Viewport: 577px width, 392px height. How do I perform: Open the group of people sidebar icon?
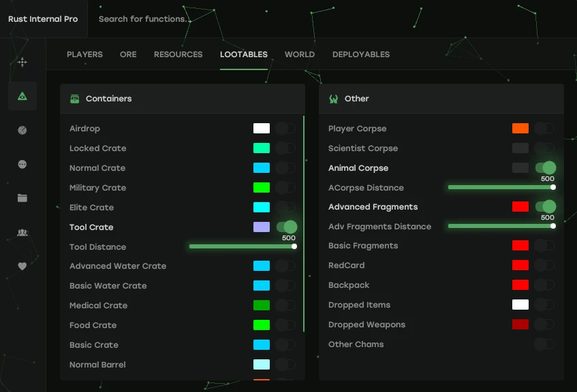pyautogui.click(x=22, y=232)
